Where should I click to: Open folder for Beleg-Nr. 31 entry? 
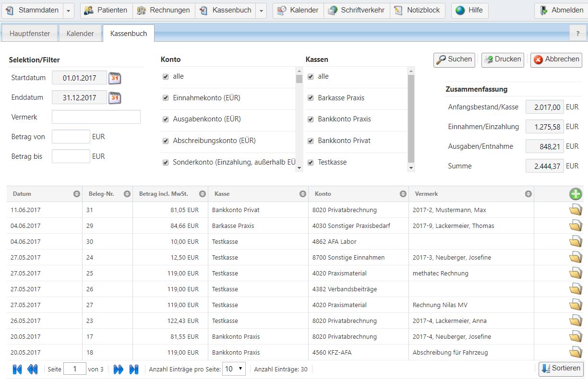click(x=576, y=210)
